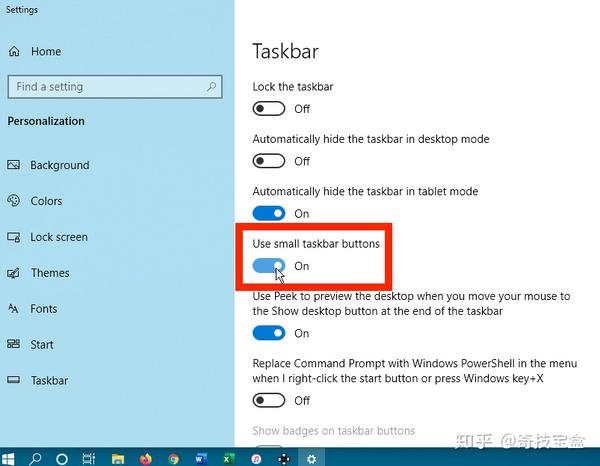Disable Use small taskbar buttons
The height and width of the screenshot is (466, 600).
[x=269, y=266]
